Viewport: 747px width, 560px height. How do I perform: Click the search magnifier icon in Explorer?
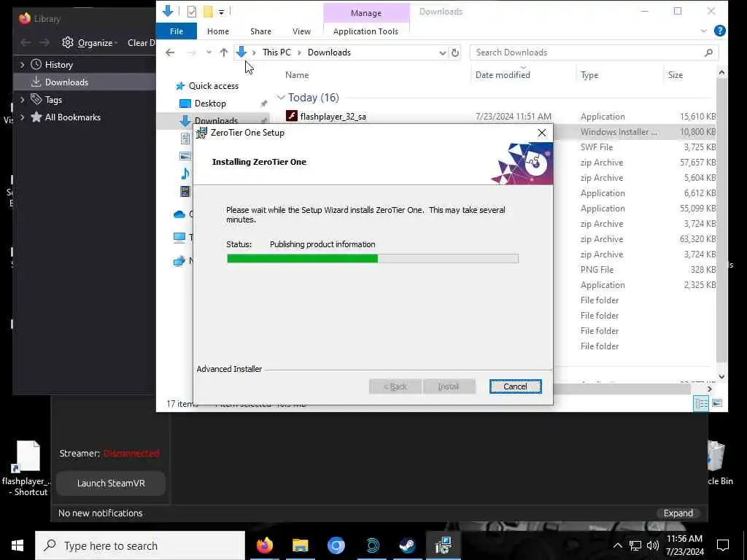click(708, 52)
